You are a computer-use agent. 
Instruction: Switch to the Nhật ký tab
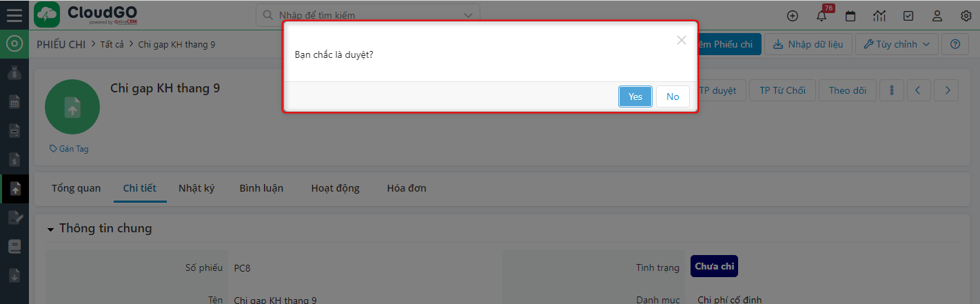(x=196, y=188)
